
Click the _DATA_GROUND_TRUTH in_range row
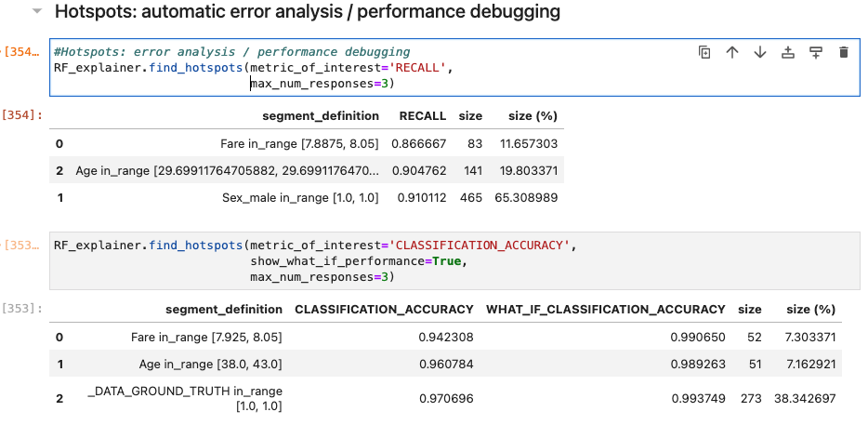pyautogui.click(x=446, y=398)
